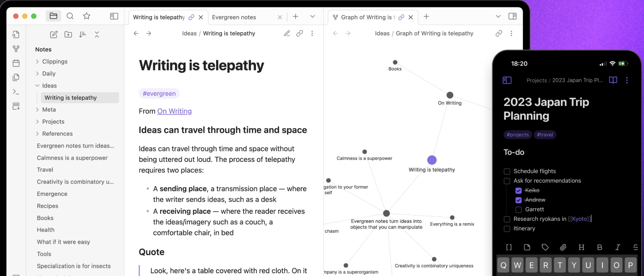The width and height of the screenshot is (644, 276).
Task: Open quick switcher ribbon icon
Action: click(x=16, y=34)
